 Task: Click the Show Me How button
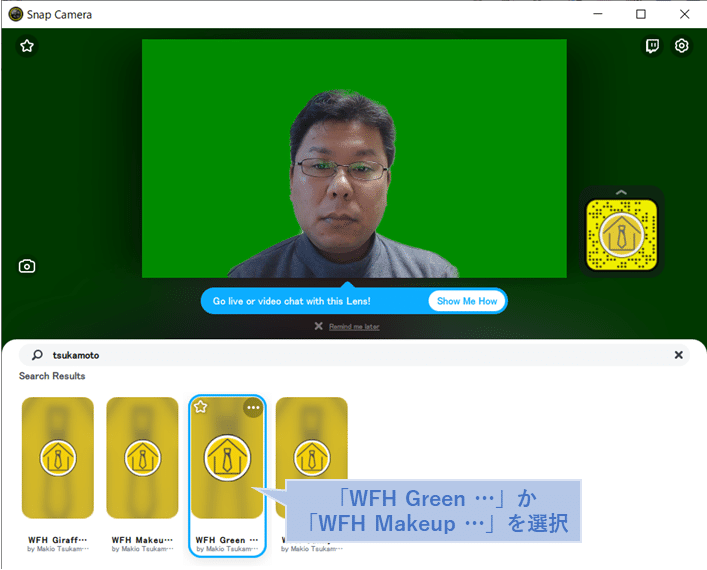[x=467, y=301]
